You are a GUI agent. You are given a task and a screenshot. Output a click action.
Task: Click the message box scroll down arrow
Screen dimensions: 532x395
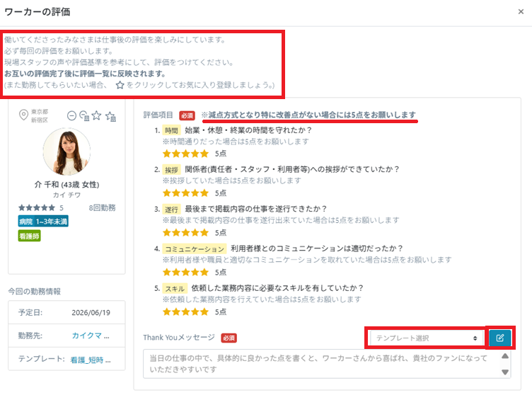pyautogui.click(x=505, y=372)
